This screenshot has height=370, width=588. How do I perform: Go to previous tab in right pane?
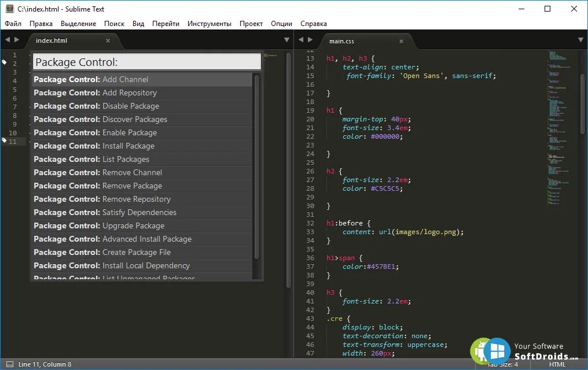301,39
